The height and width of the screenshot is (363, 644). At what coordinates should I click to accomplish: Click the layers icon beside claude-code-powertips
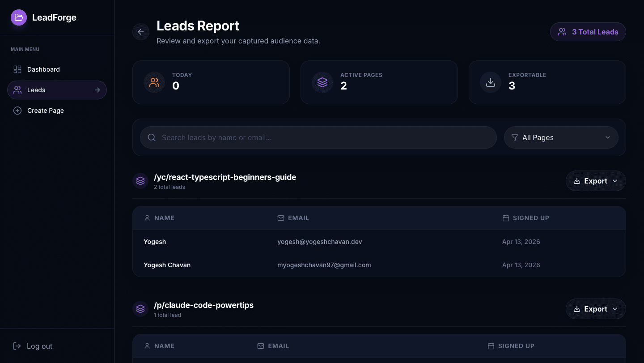[x=140, y=309]
